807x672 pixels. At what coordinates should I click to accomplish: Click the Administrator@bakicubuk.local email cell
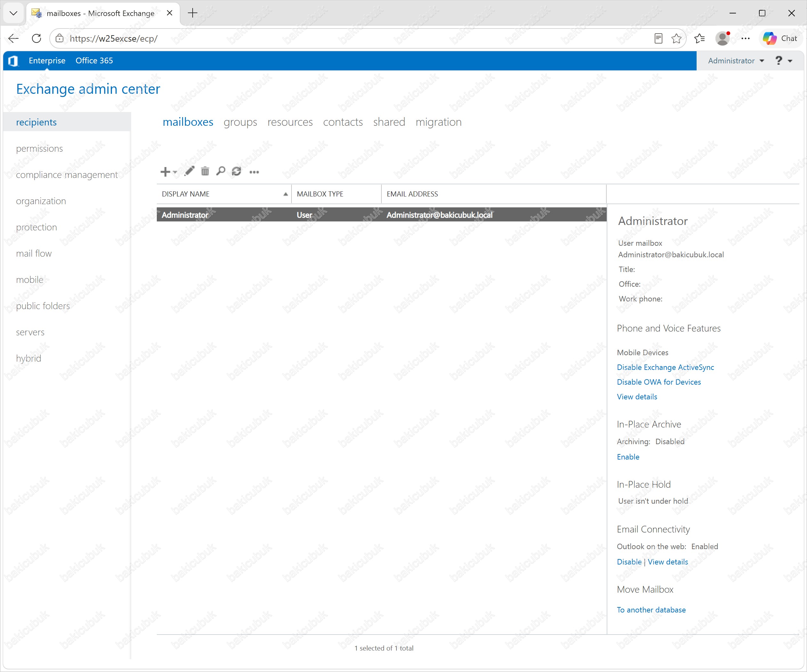pyautogui.click(x=439, y=215)
